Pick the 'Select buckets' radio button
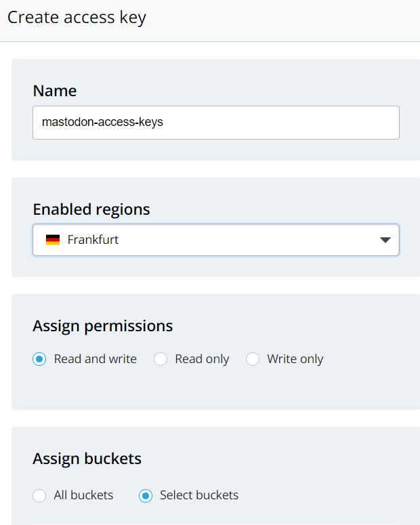Image resolution: width=420 pixels, height=525 pixels. 146,495
